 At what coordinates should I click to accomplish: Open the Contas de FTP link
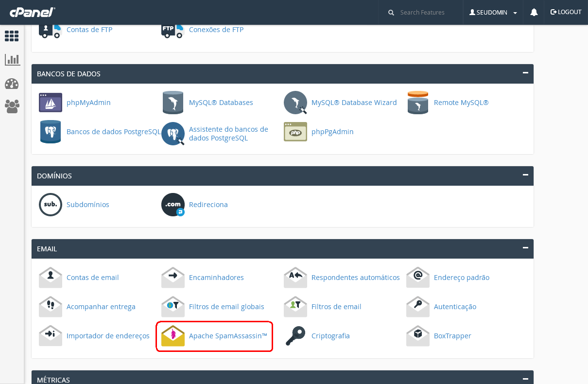tap(89, 30)
